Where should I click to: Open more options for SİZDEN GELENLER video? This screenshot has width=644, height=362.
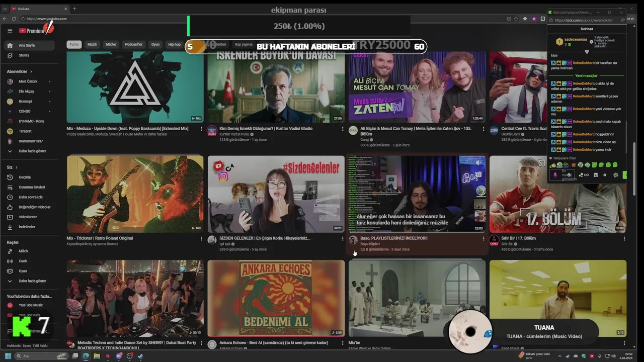(343, 238)
